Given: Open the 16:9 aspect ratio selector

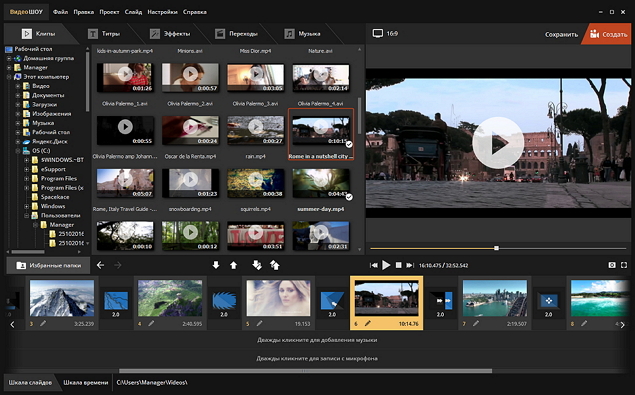Looking at the screenshot, I should click(385, 33).
